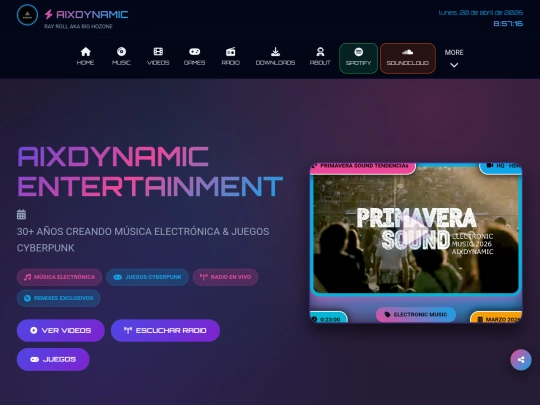Open Radio via radio icon
Image resolution: width=540 pixels, height=405 pixels.
[230, 52]
